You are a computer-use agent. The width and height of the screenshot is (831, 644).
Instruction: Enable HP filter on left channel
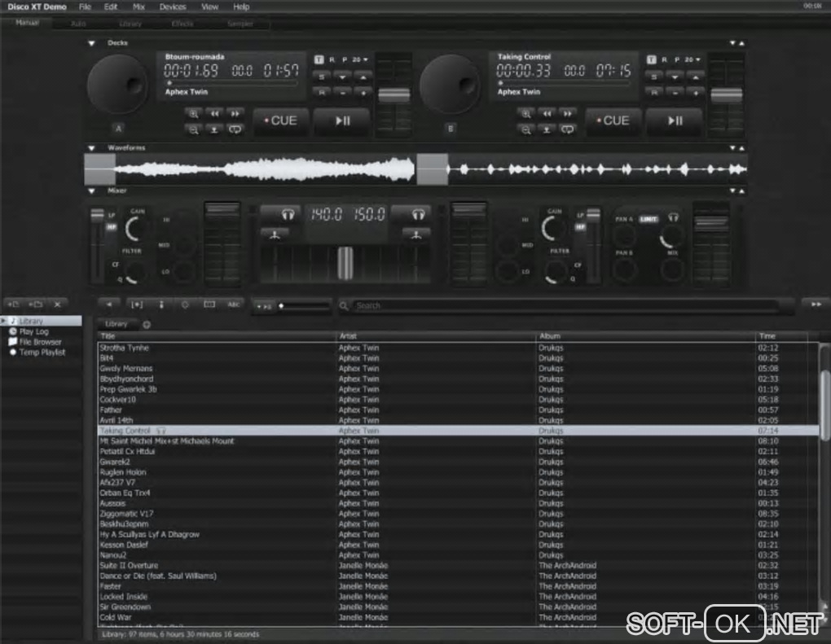112,227
